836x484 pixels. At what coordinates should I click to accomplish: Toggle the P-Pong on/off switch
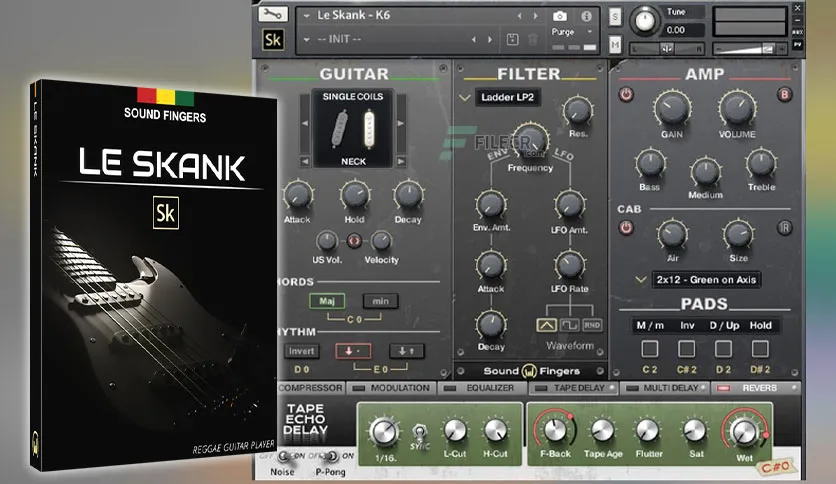(332, 456)
